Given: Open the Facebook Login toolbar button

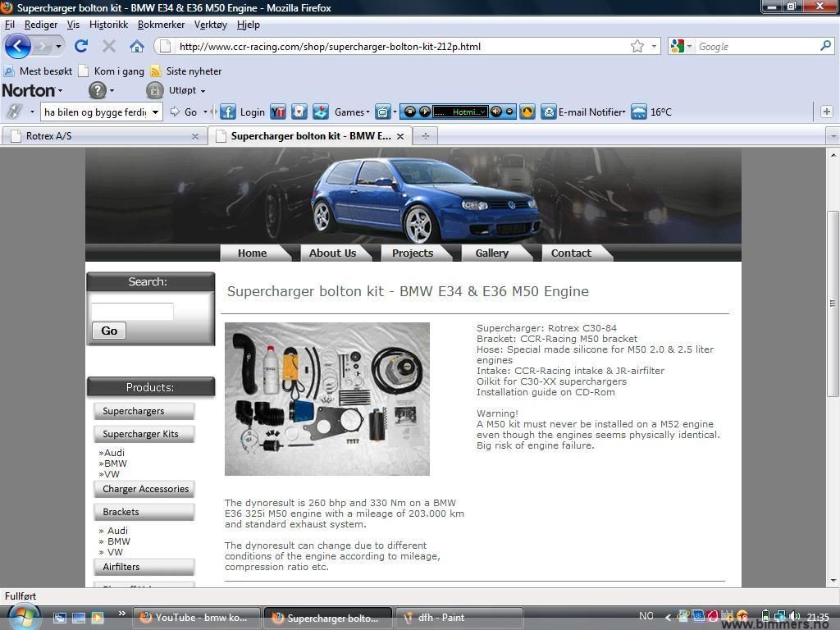Looking at the screenshot, I should click(x=243, y=112).
